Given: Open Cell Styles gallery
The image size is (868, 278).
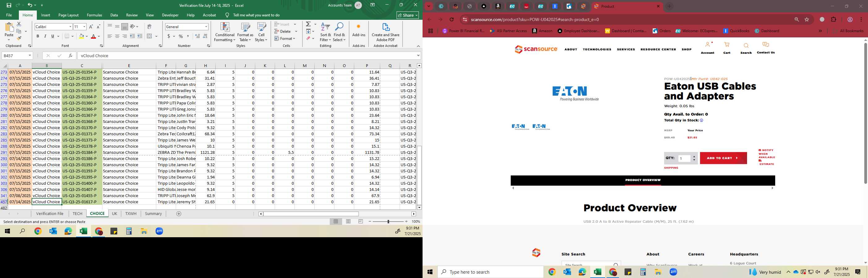Looking at the screenshot, I should [x=261, y=32].
